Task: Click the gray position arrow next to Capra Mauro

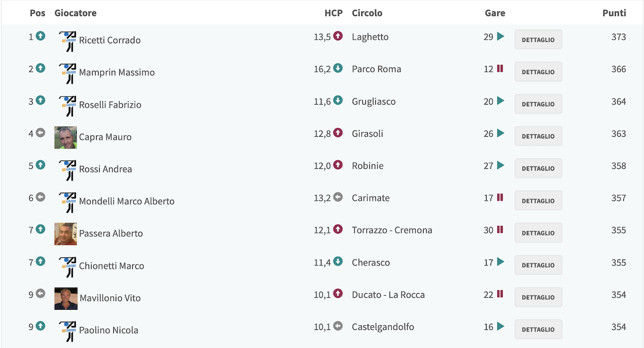Action: 40,133
